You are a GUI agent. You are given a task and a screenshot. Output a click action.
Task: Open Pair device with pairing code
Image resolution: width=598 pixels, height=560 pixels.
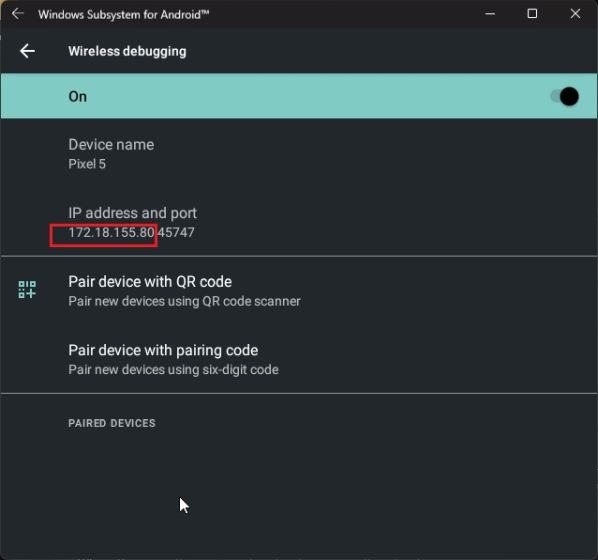click(299, 359)
